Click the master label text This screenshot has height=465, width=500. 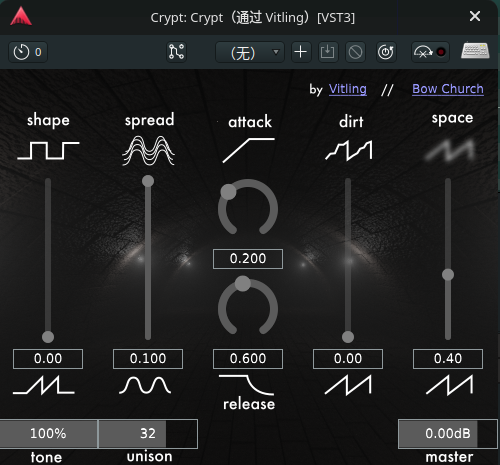pyautogui.click(x=449, y=457)
